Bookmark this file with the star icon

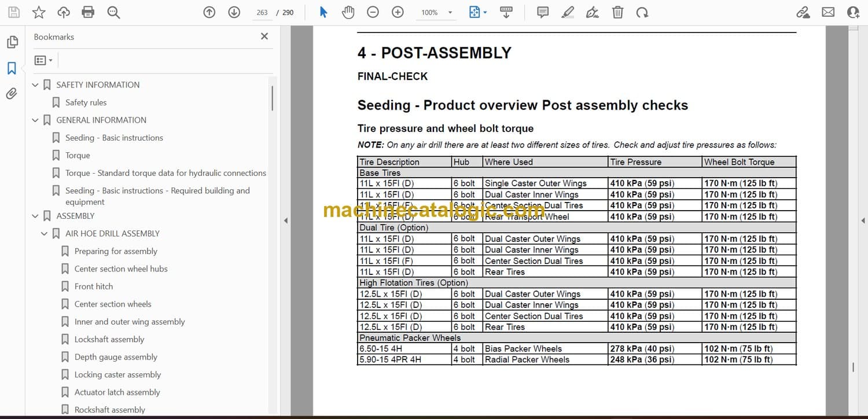click(39, 12)
